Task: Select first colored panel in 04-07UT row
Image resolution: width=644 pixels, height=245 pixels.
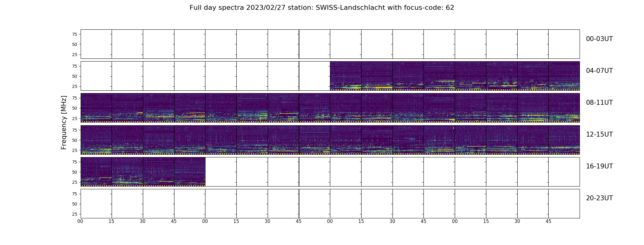Action: coord(346,76)
